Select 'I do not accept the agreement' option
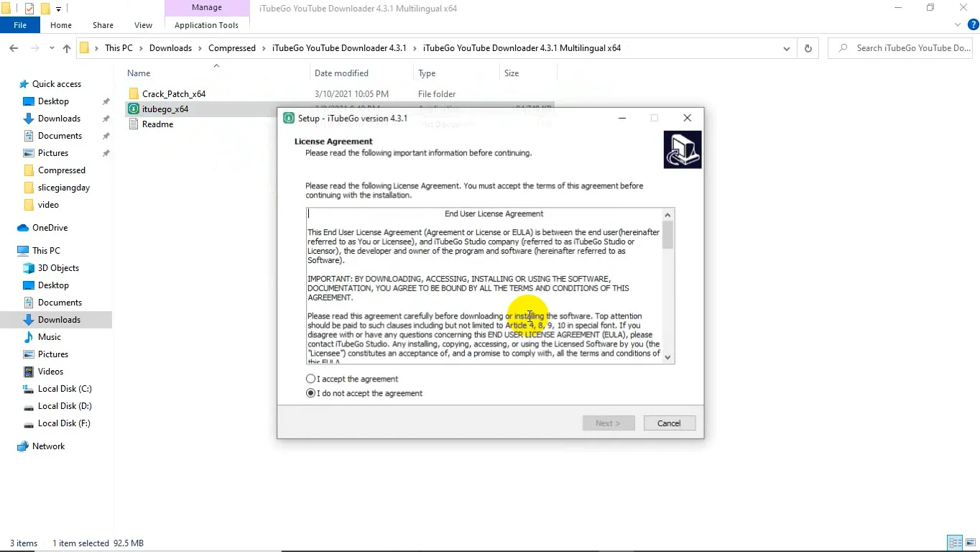This screenshot has width=980, height=552. tap(310, 393)
